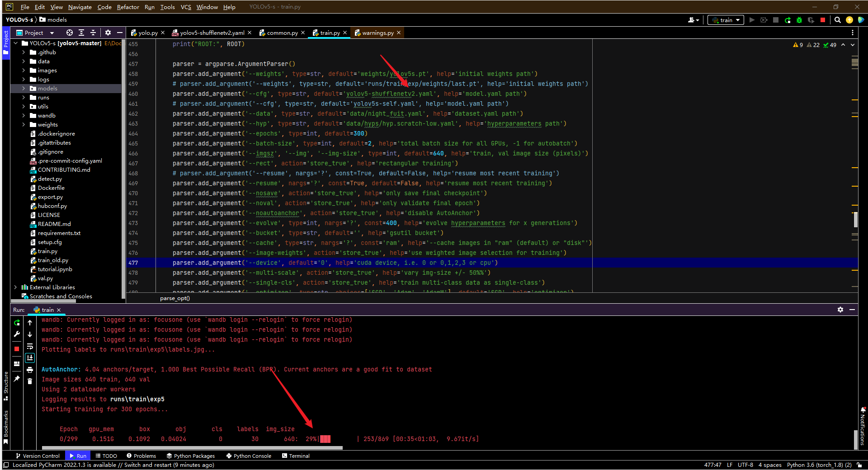Click the 477:47 caret position indicator
The height and width of the screenshot is (470, 868).
click(x=713, y=465)
